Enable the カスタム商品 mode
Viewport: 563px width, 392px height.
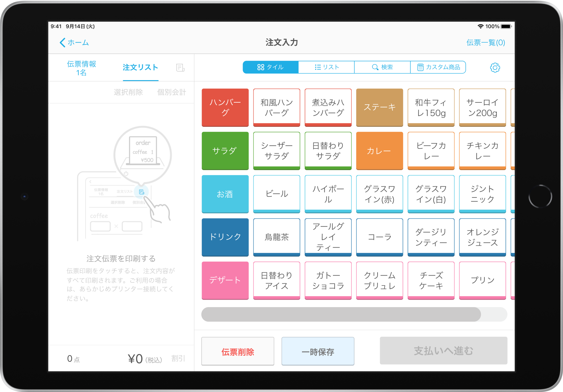pos(438,67)
